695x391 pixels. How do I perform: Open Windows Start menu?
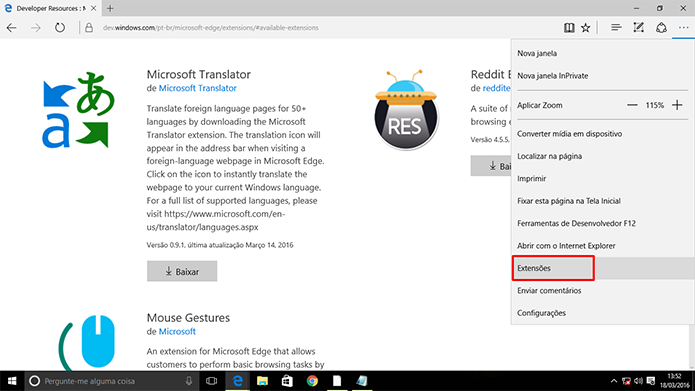click(x=12, y=381)
